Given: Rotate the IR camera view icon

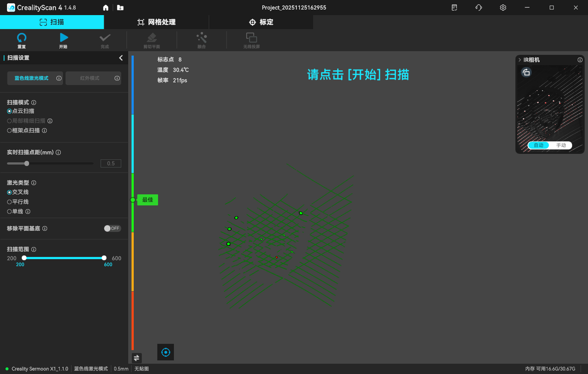Looking at the screenshot, I should [x=526, y=73].
